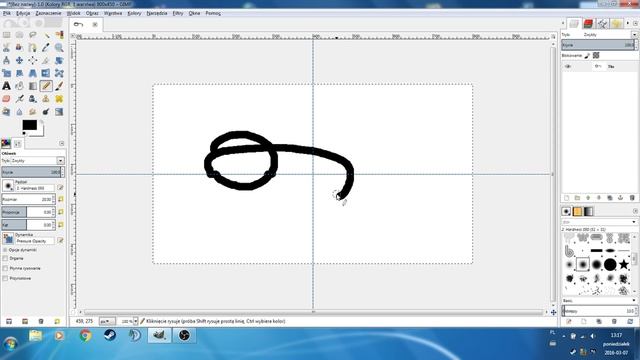
Task: Toggle lock pixels icon next to Blokowanie
Action: click(587, 55)
